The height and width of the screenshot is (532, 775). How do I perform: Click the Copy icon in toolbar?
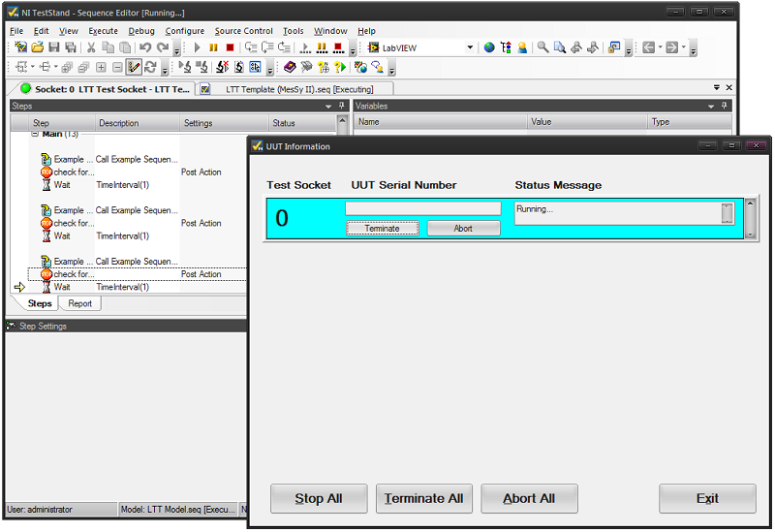108,47
